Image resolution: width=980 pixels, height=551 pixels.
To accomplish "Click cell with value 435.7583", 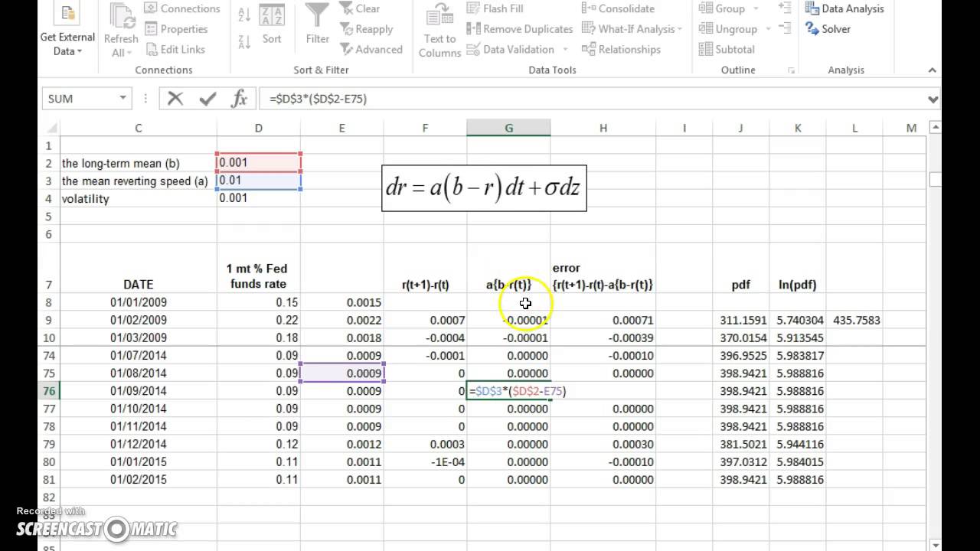I will 854,320.
